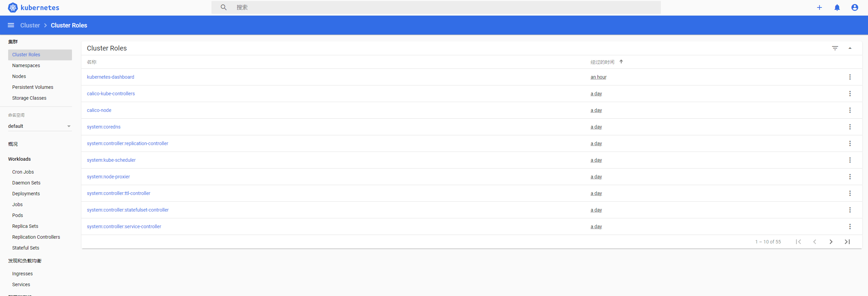Open the user account icon
Viewport: 868px width, 296px height.
click(854, 7)
